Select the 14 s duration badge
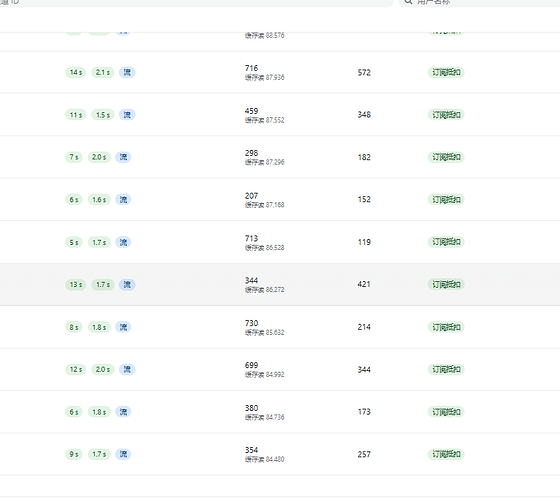The height and width of the screenshot is (500, 560). 76,72
